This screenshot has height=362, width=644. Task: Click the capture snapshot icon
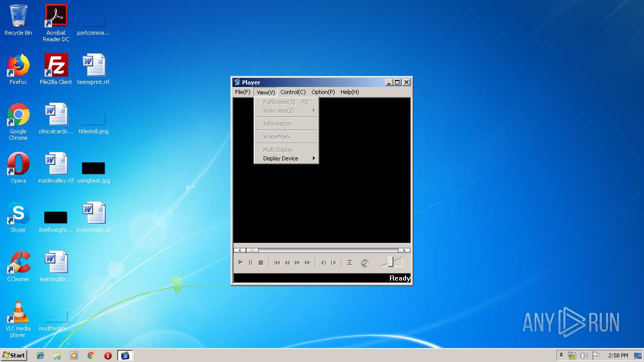pos(350,262)
